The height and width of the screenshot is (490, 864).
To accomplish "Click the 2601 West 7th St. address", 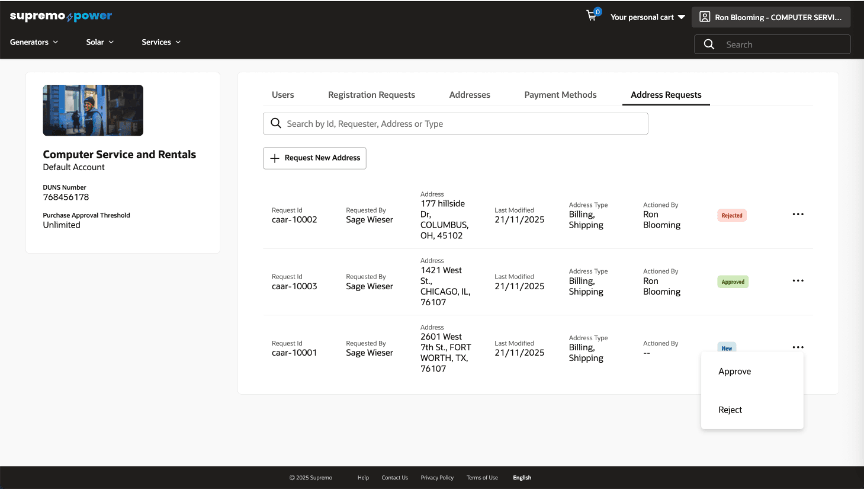I will point(445,353).
